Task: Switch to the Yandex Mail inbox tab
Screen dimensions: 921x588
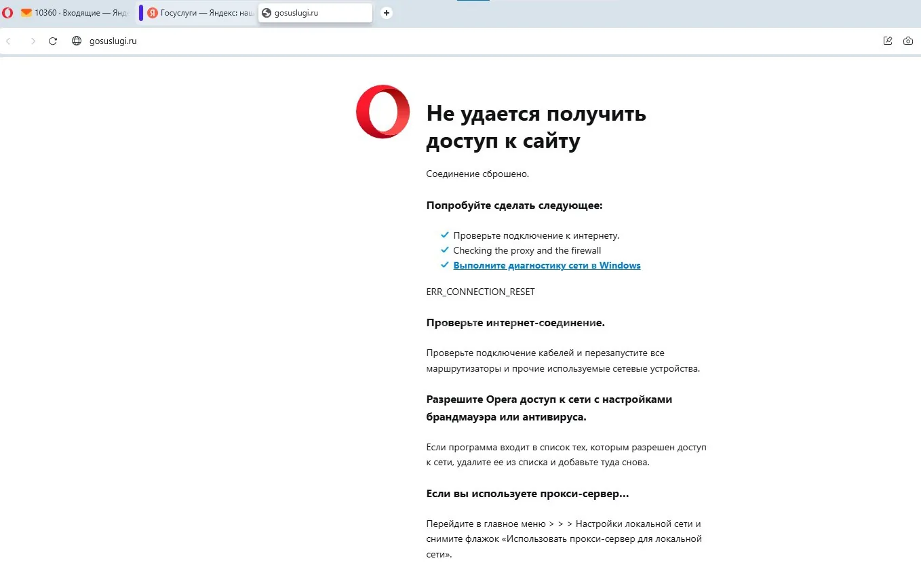Action: (75, 13)
